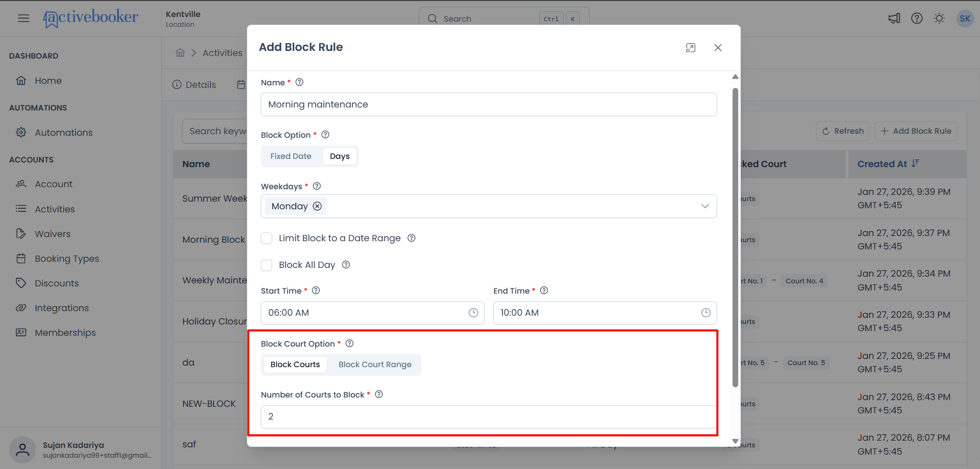Select the Days block option
980x469 pixels.
tap(340, 156)
